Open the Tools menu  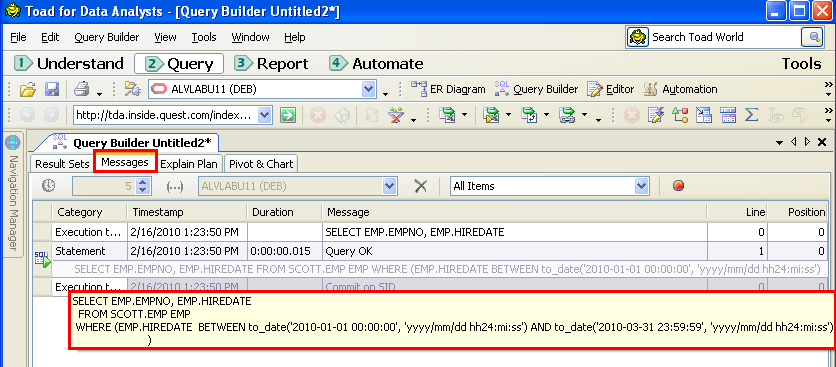pyautogui.click(x=204, y=37)
